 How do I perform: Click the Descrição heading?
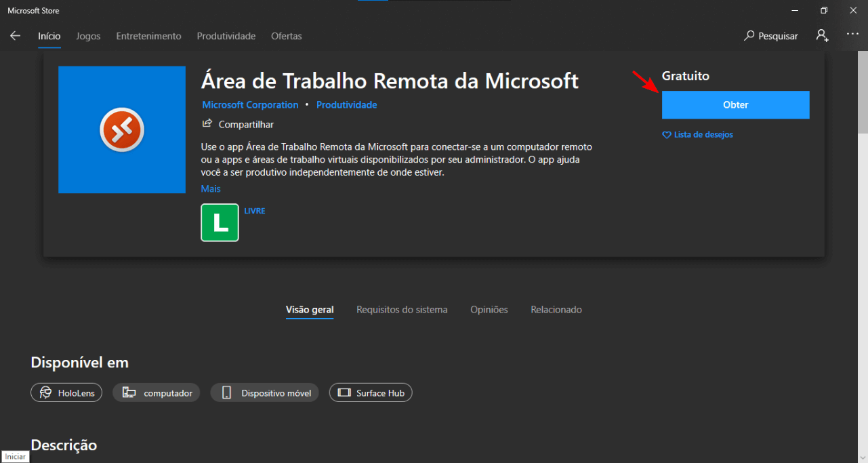(x=64, y=445)
